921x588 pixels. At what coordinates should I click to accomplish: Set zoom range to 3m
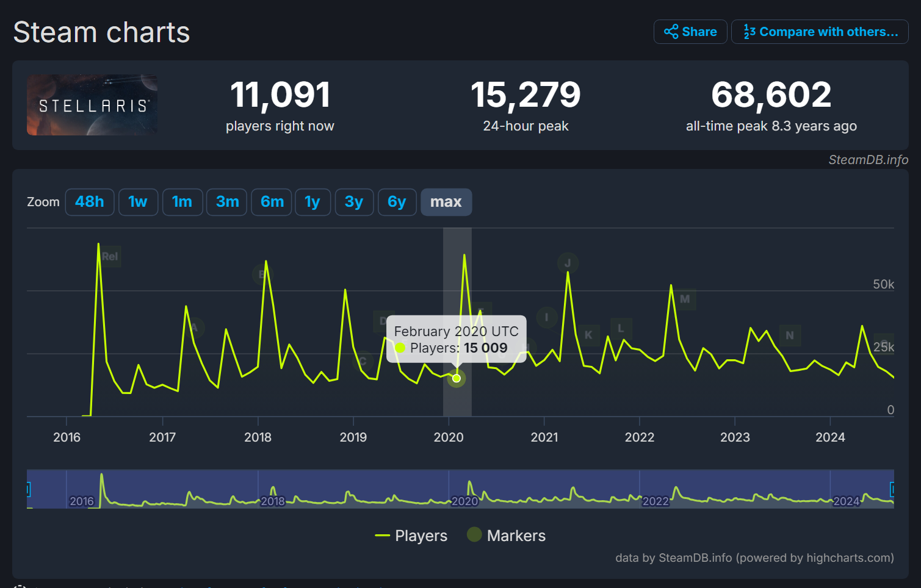[227, 202]
